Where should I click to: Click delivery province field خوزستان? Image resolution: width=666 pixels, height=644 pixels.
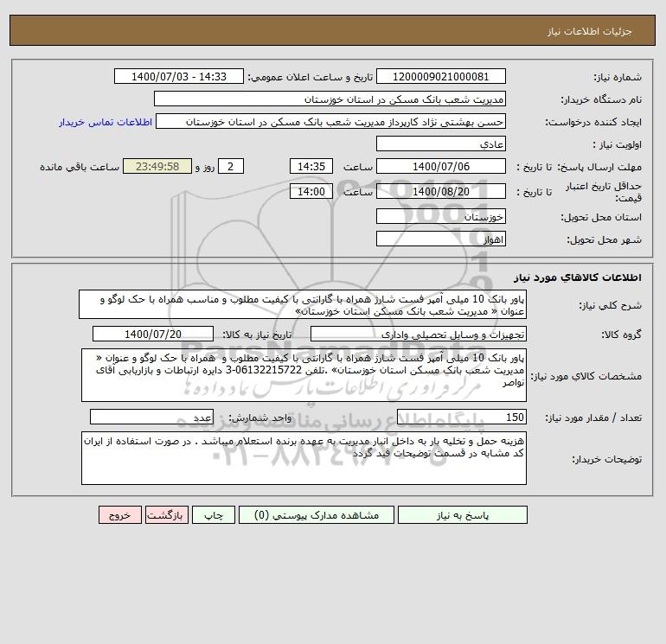click(441, 216)
